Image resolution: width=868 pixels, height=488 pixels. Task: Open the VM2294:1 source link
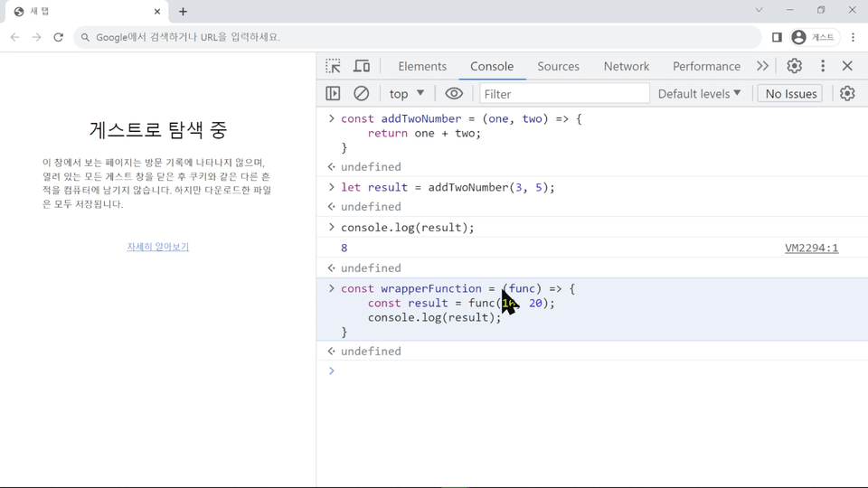[811, 248]
